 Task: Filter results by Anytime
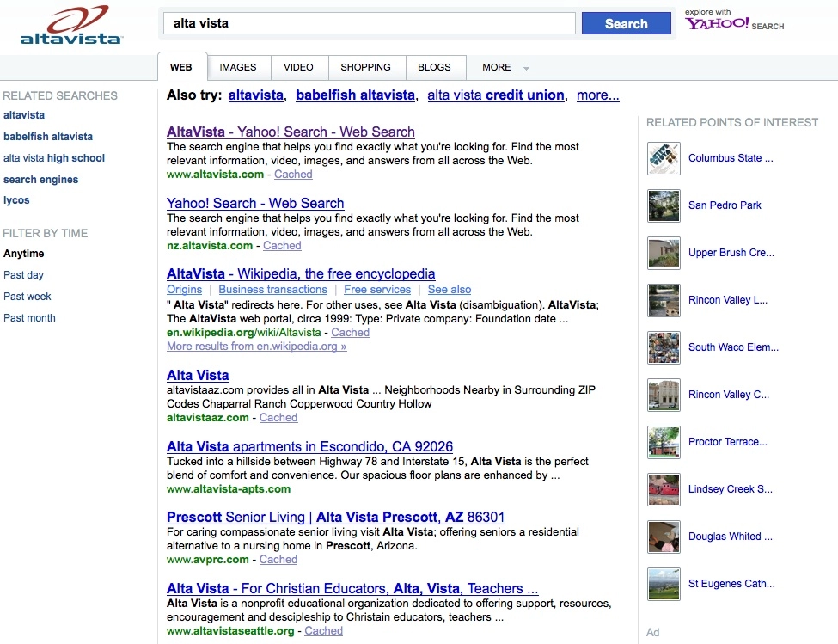point(23,254)
